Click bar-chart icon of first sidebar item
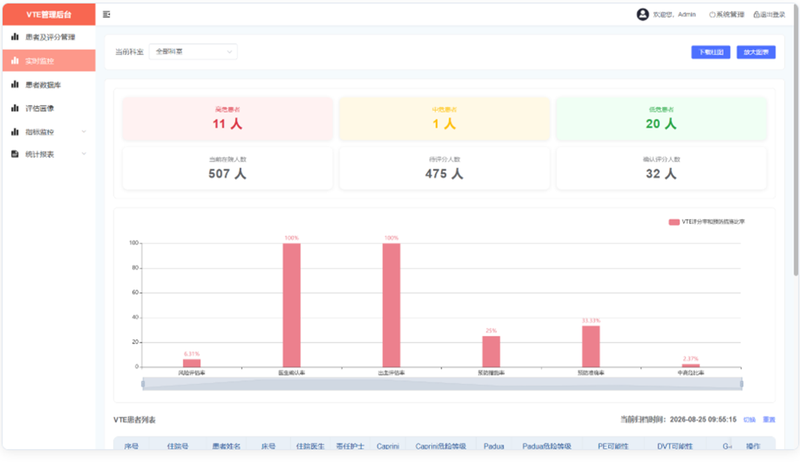This screenshot has height=464, width=800. [x=15, y=37]
